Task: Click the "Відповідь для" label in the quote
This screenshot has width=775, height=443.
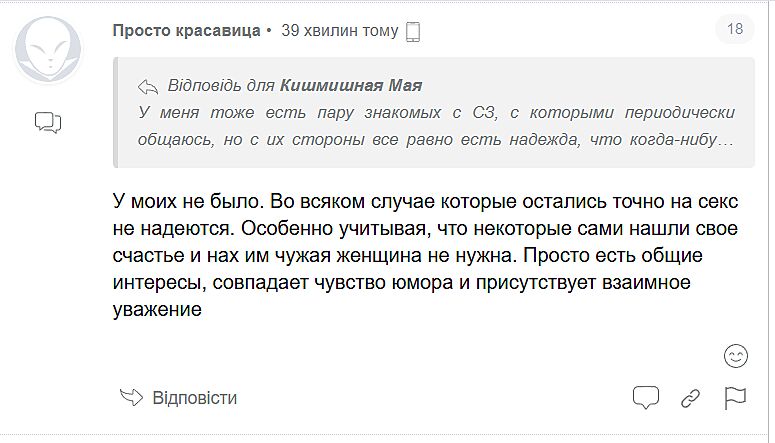Action: [x=219, y=85]
